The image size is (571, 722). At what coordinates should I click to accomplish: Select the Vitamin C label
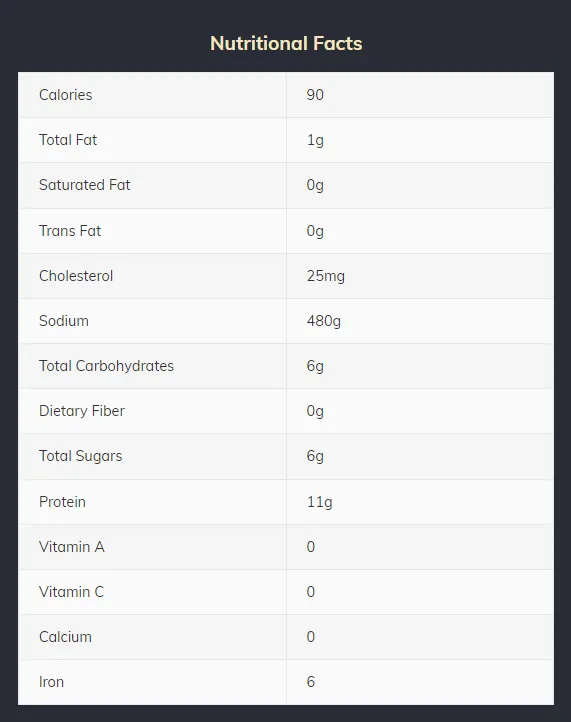tap(71, 592)
